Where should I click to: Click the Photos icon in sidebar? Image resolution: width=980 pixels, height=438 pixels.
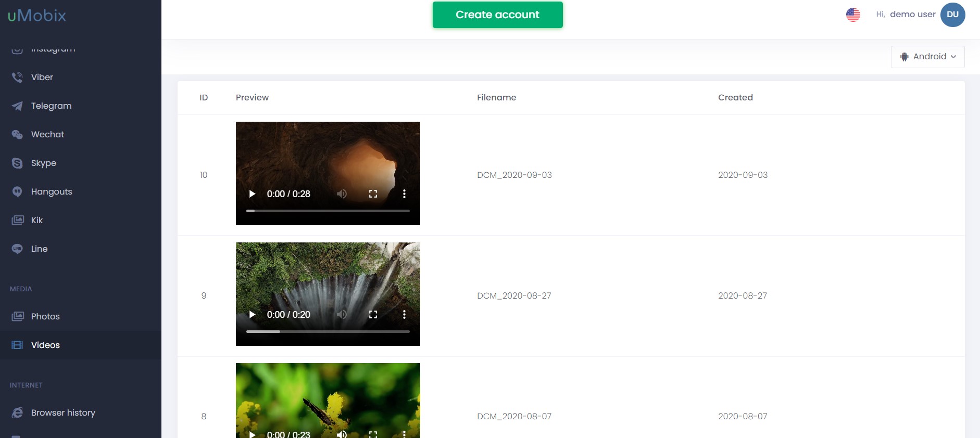tap(17, 316)
